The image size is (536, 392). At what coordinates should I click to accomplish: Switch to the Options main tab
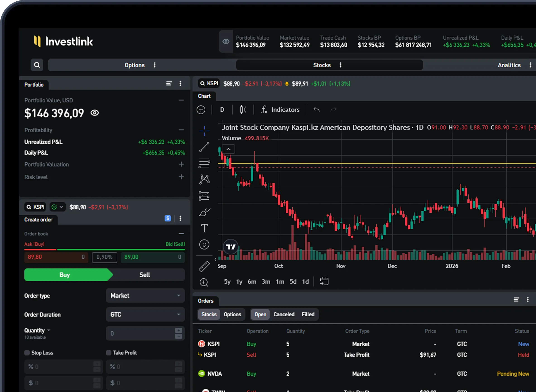[135, 65]
